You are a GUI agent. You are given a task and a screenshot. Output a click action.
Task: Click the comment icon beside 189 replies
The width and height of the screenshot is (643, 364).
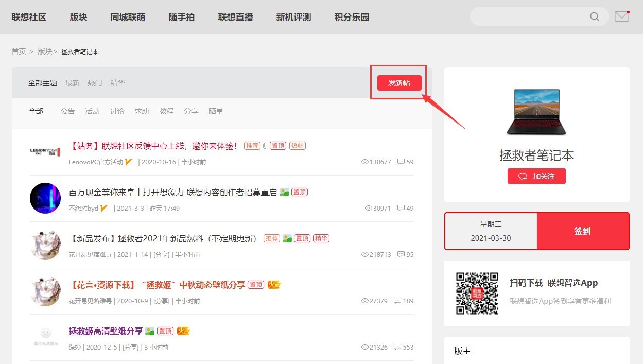397,301
